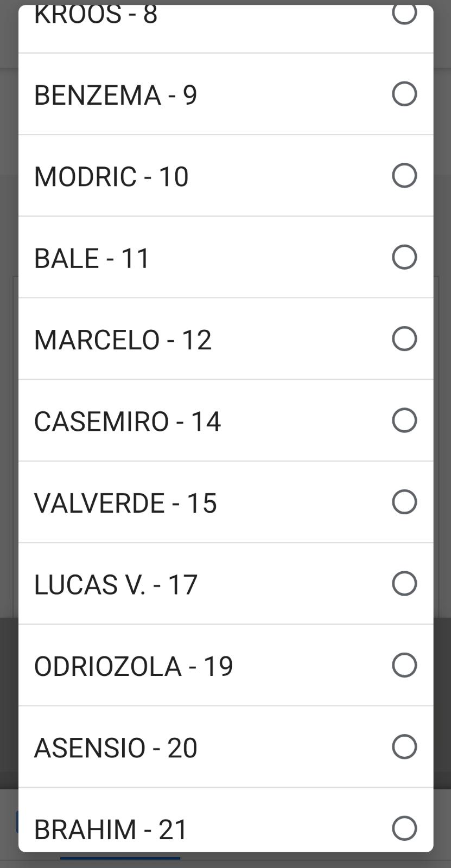Select the BENZEMA - 9 radio button
Viewport: 451px width, 868px height.
tap(404, 94)
